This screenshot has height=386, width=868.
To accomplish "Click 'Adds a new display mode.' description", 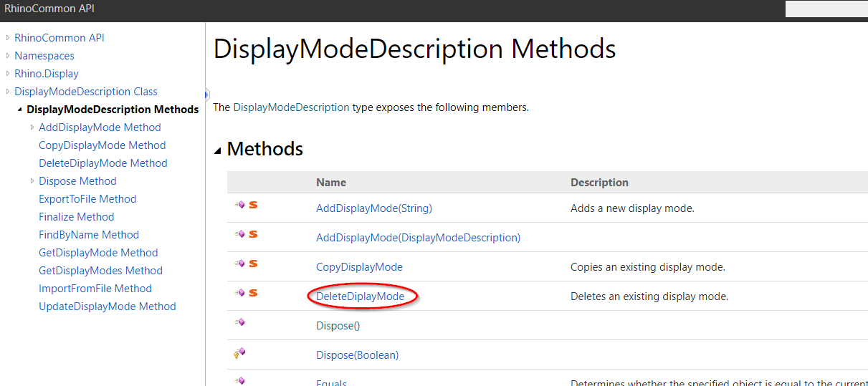I will [632, 208].
